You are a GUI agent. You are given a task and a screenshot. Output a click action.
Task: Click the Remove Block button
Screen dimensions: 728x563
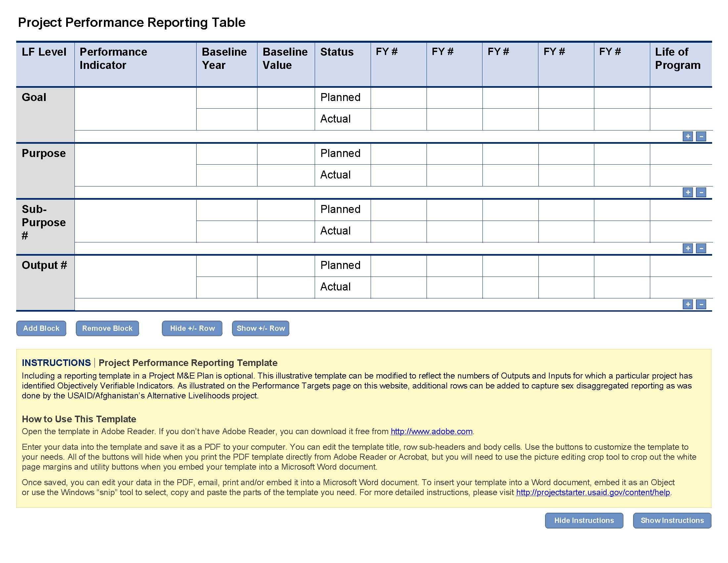pos(106,328)
